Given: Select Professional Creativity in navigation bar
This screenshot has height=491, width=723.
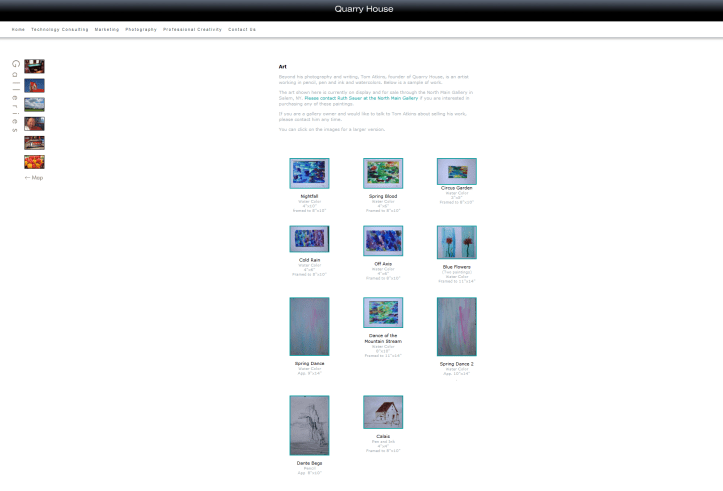Looking at the screenshot, I should pyautogui.click(x=192, y=30).
